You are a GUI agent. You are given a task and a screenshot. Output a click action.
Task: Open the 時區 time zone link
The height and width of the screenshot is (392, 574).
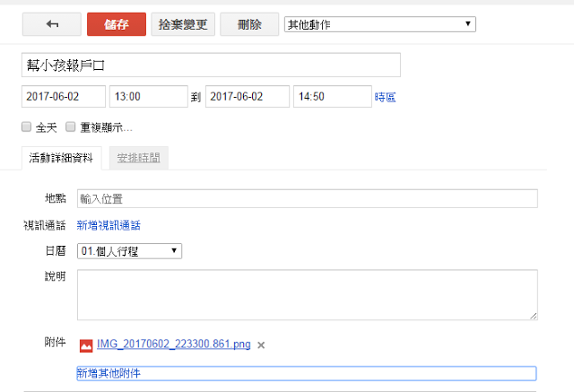pos(385,98)
